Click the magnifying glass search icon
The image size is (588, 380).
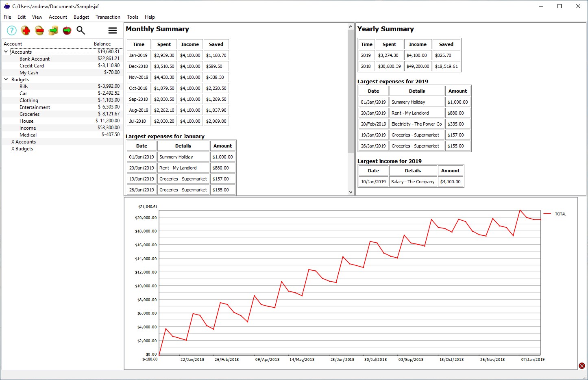coord(81,30)
